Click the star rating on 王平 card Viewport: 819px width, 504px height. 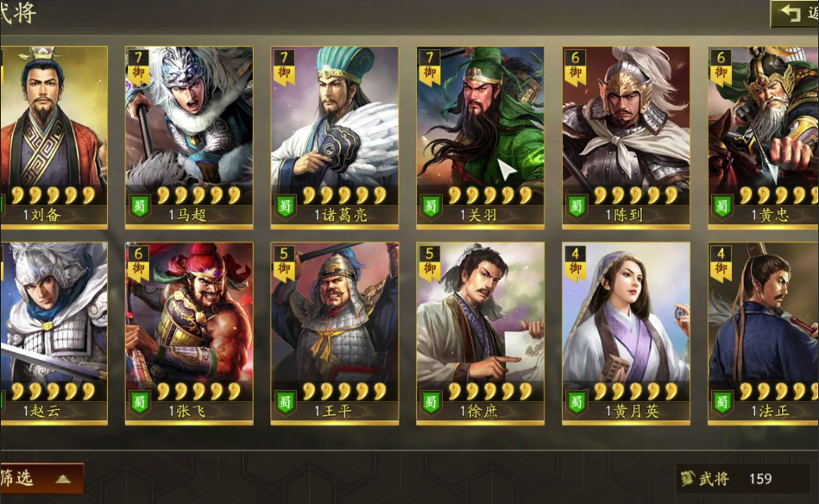pos(344,391)
